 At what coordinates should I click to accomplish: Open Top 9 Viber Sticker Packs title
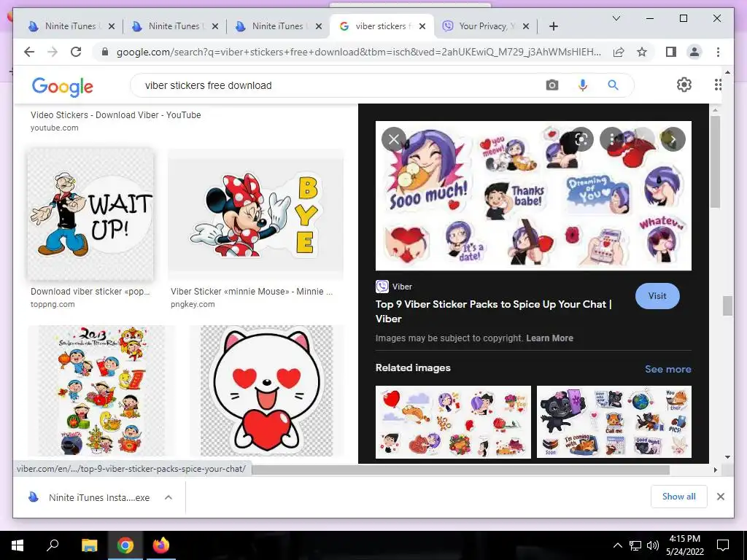494,311
